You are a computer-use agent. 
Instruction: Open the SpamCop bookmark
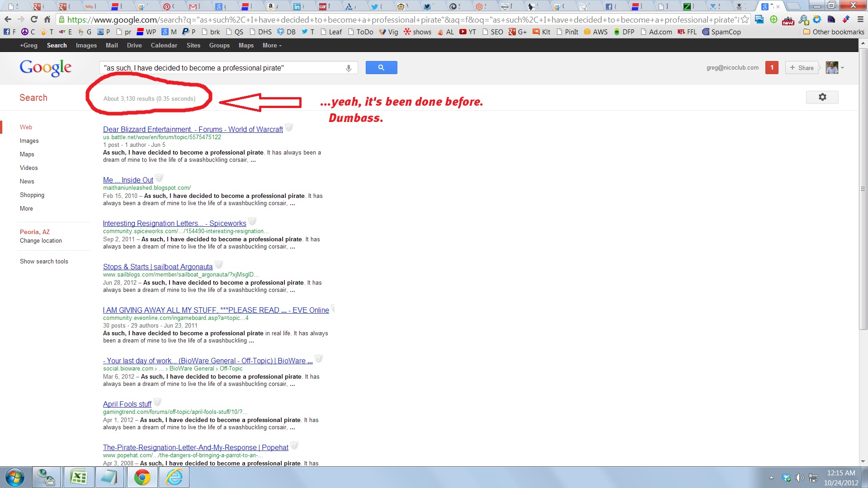(x=722, y=32)
